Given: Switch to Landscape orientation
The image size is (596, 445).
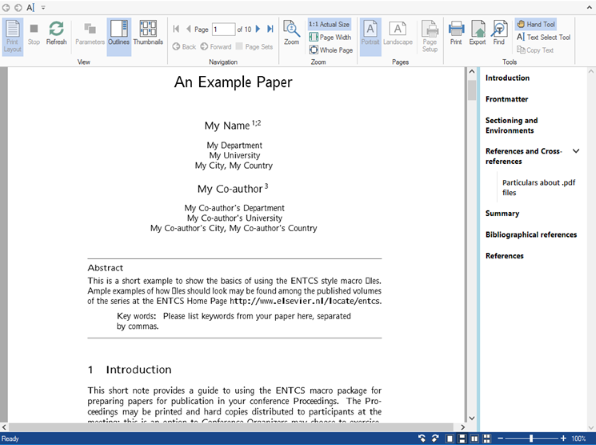Looking at the screenshot, I should tap(398, 33).
